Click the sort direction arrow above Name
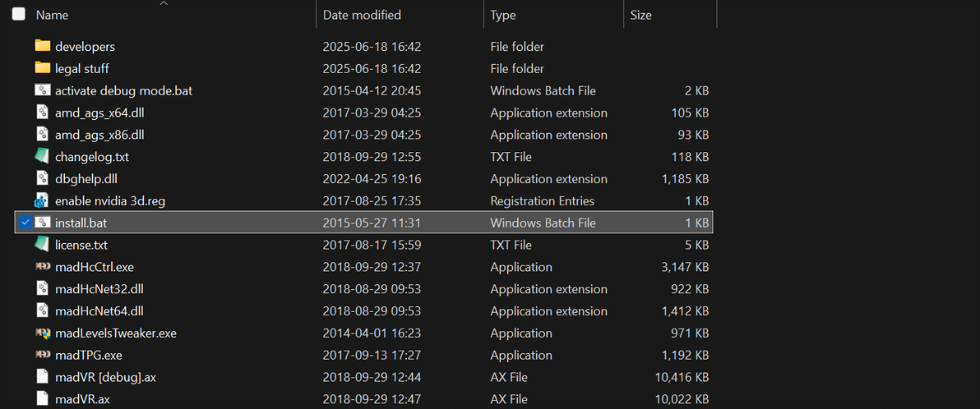 point(164,4)
